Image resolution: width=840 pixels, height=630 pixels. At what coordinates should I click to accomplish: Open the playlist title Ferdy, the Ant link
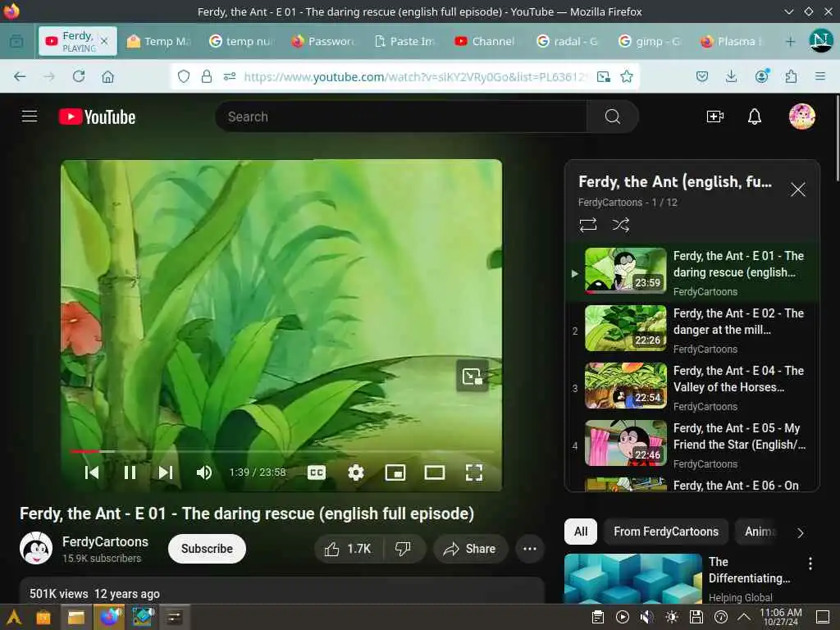(675, 182)
